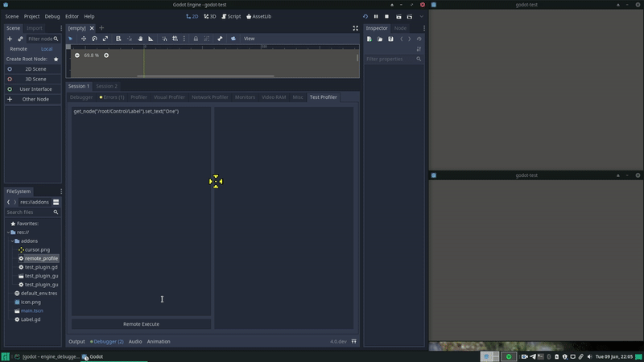Zoom in with the plus button
The width and height of the screenshot is (644, 362).
(x=106, y=56)
